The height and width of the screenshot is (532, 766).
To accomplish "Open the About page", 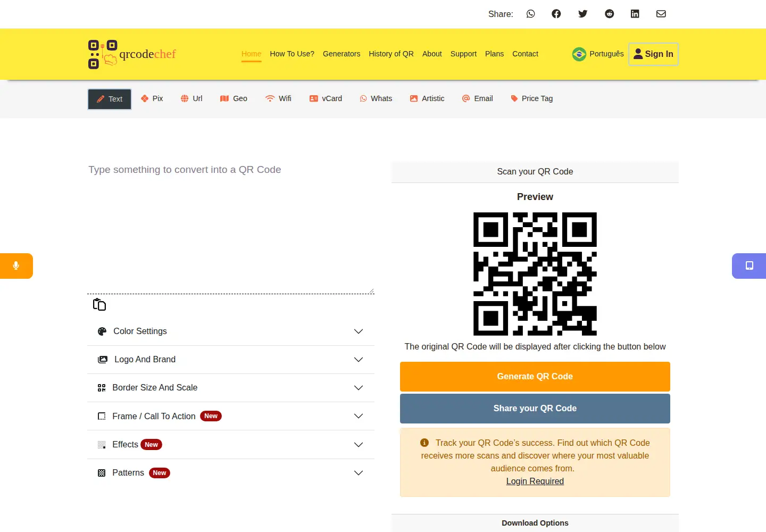I will [x=432, y=54].
